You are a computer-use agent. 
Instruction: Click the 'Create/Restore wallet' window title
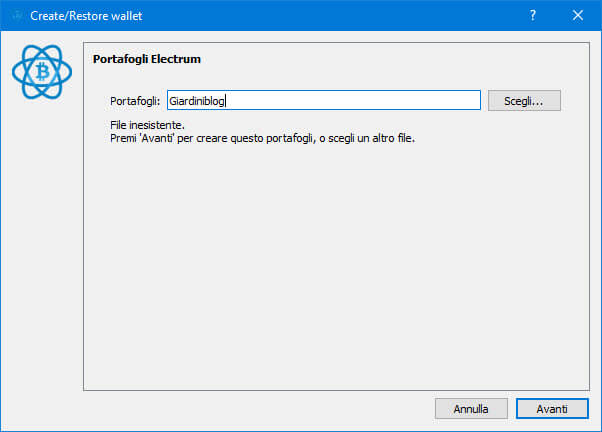[x=86, y=16]
